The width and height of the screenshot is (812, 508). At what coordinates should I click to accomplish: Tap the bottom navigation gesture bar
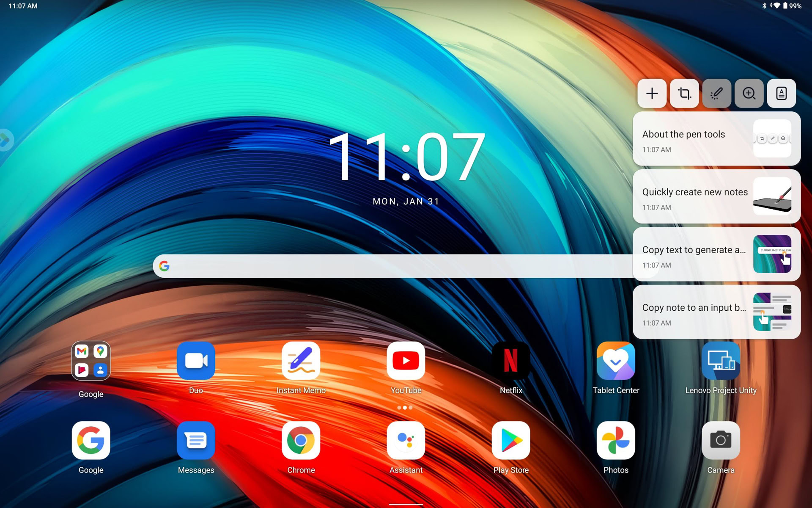[406, 504]
